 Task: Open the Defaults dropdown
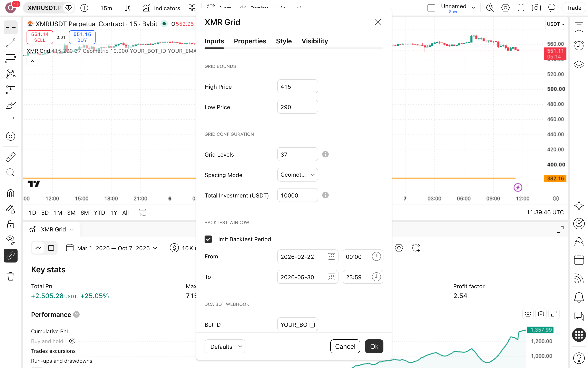click(x=225, y=346)
